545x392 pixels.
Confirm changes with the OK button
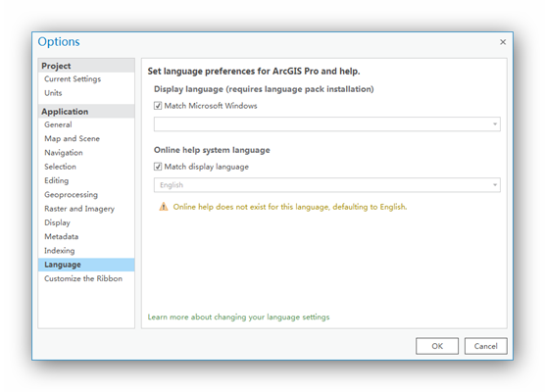437,346
